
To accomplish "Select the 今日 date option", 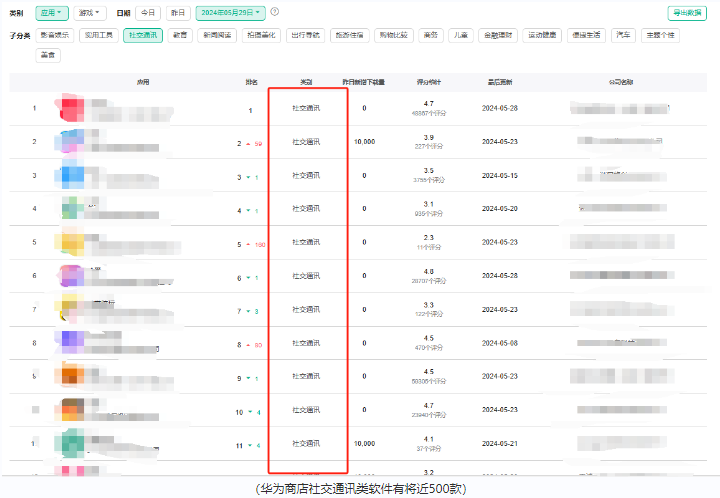I will tap(147, 13).
